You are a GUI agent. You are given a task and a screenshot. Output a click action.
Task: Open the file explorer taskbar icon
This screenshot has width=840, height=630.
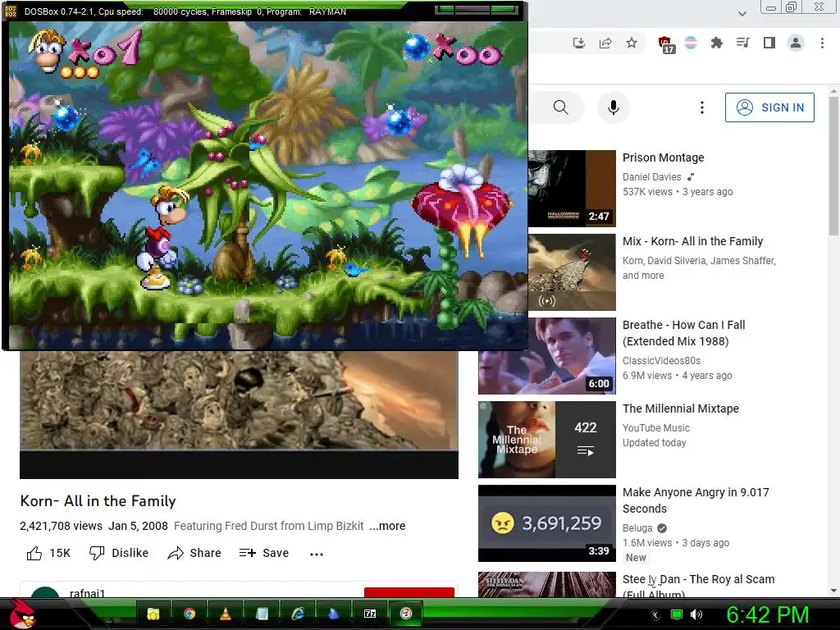(x=153, y=614)
